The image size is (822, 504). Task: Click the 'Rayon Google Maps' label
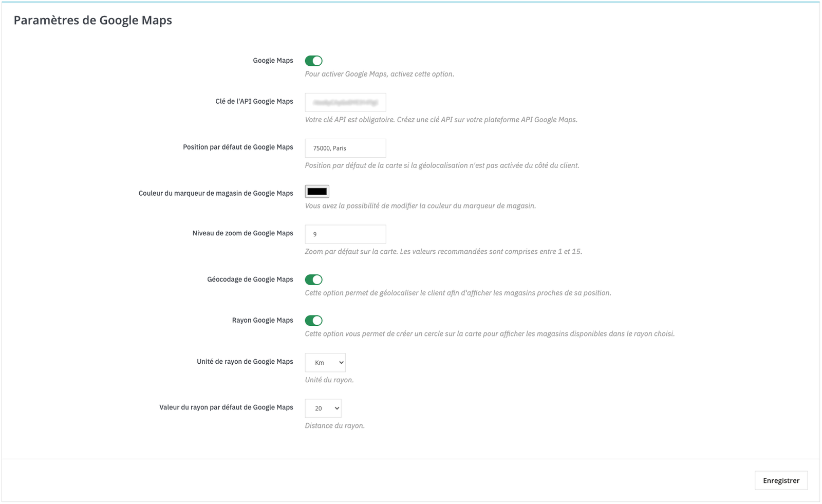(263, 320)
